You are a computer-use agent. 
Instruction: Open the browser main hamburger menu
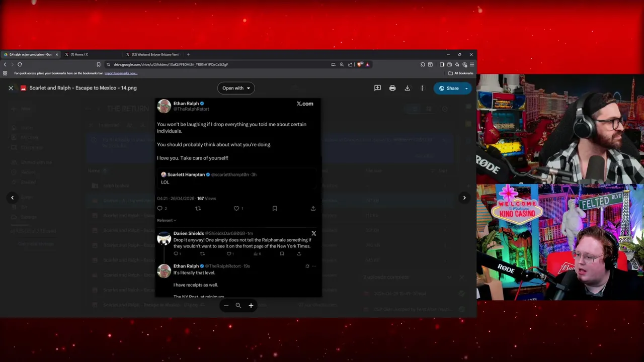(x=471, y=64)
